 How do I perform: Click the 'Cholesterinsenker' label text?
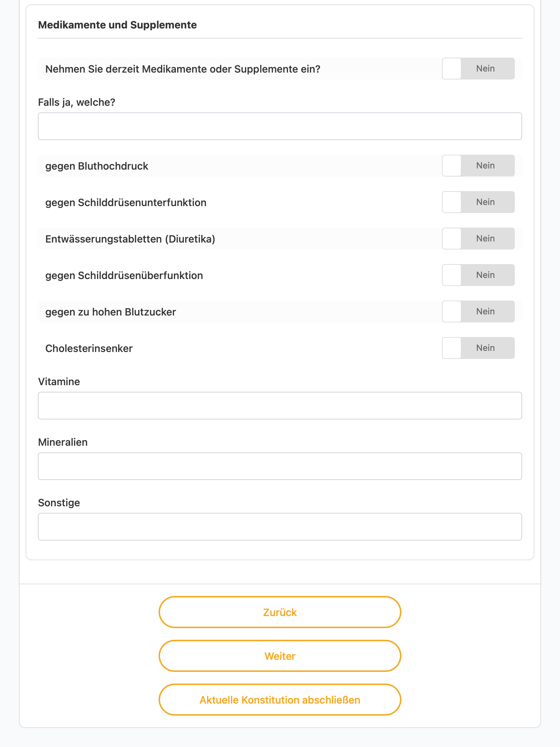89,348
